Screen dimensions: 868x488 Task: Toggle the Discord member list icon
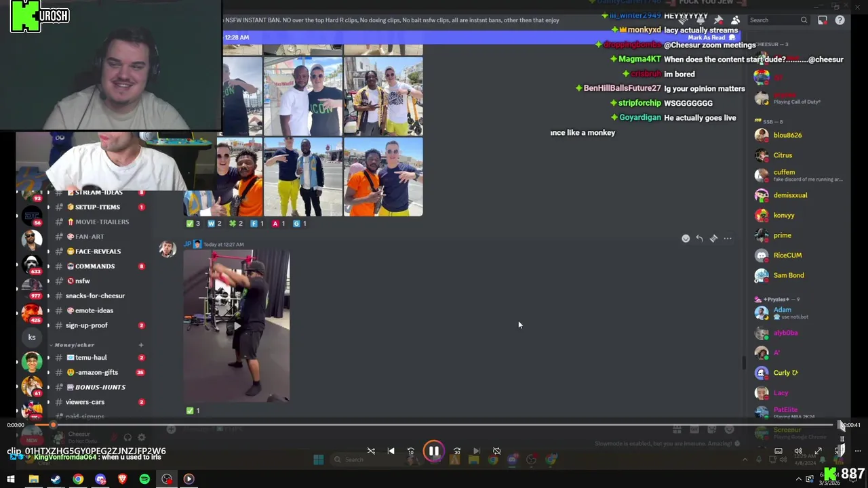[x=735, y=20]
